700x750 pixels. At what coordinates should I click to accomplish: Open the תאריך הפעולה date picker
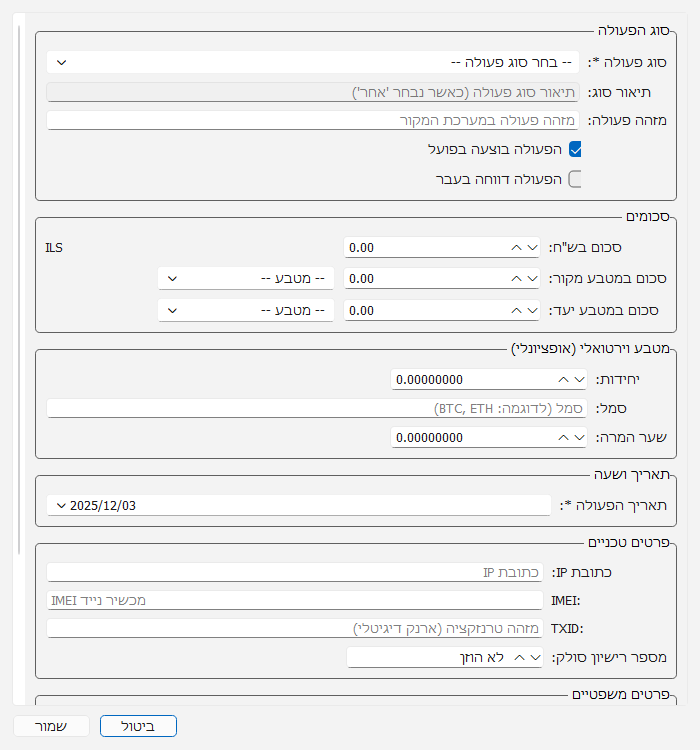tap(299, 505)
